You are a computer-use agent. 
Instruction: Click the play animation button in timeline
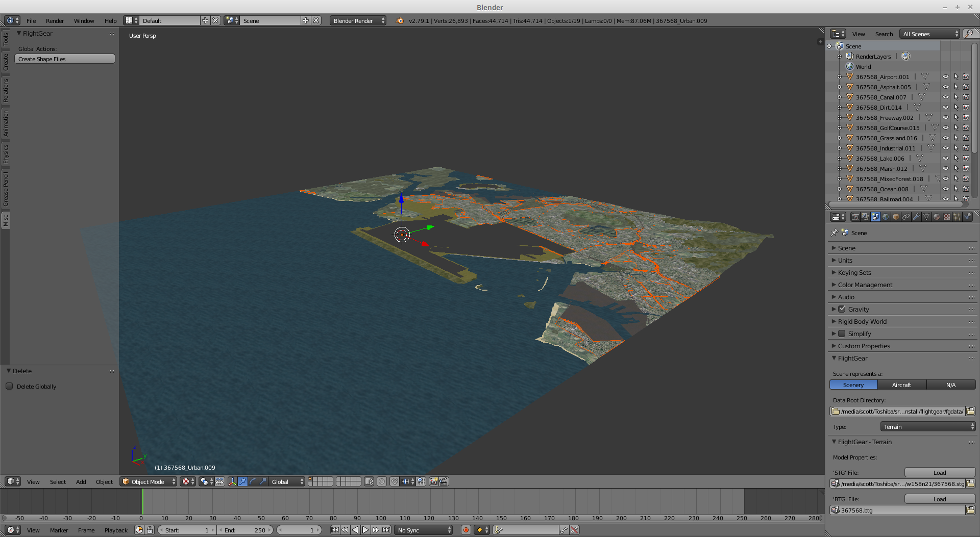[365, 530]
